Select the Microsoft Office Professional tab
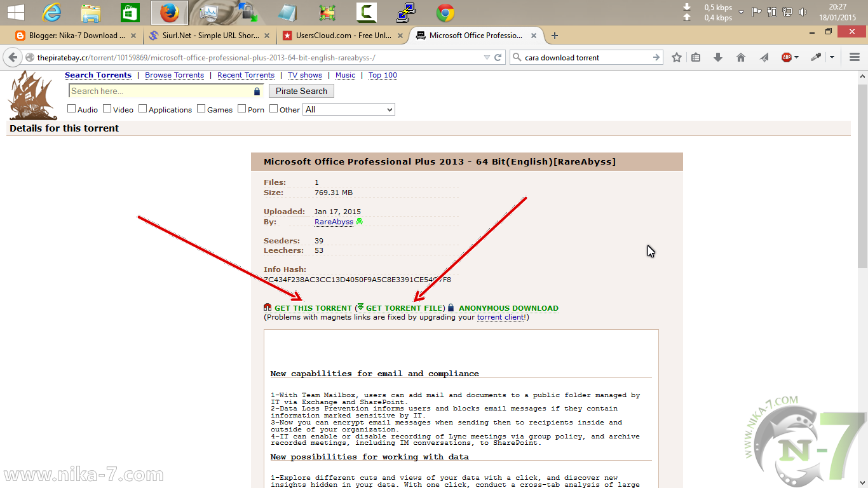The width and height of the screenshot is (868, 488). pyautogui.click(x=475, y=36)
